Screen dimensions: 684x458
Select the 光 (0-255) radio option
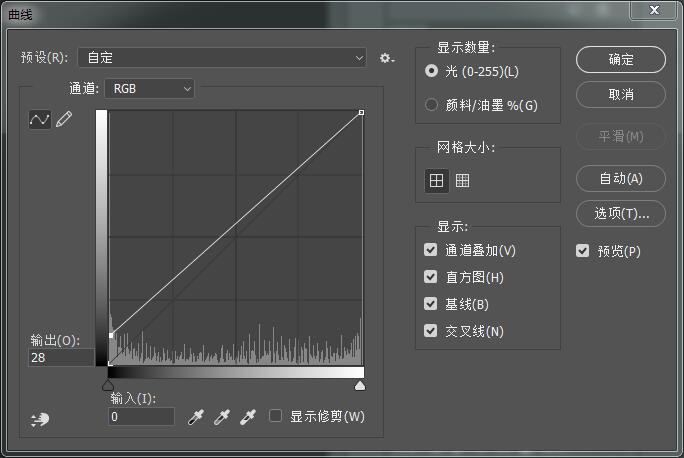click(x=431, y=71)
